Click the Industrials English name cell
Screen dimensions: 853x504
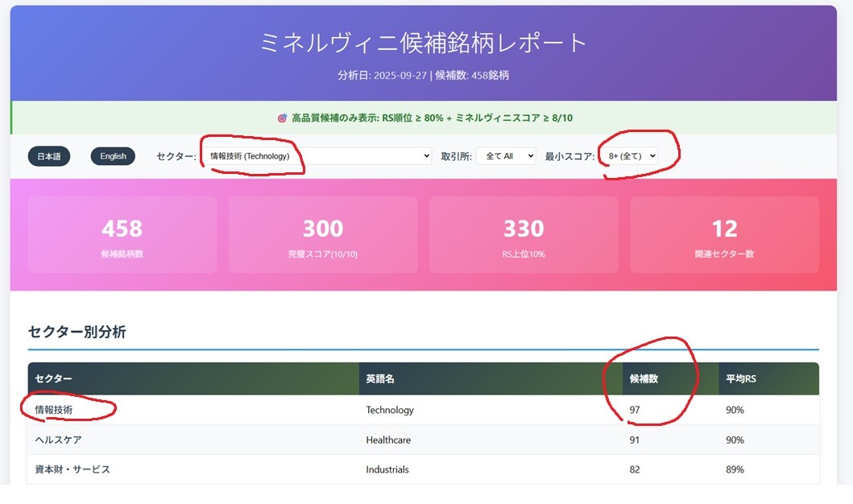(x=387, y=469)
